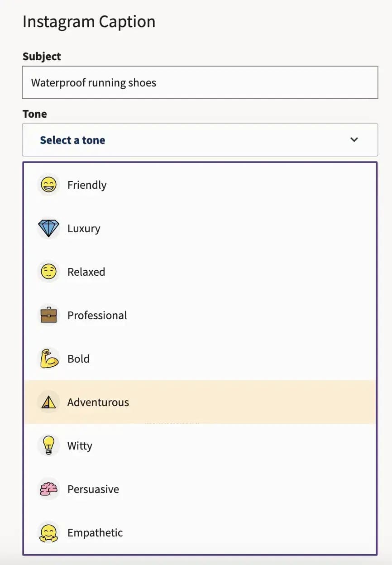The image size is (392, 565).
Task: Choose the Persuasive tone option
Action: (x=93, y=489)
